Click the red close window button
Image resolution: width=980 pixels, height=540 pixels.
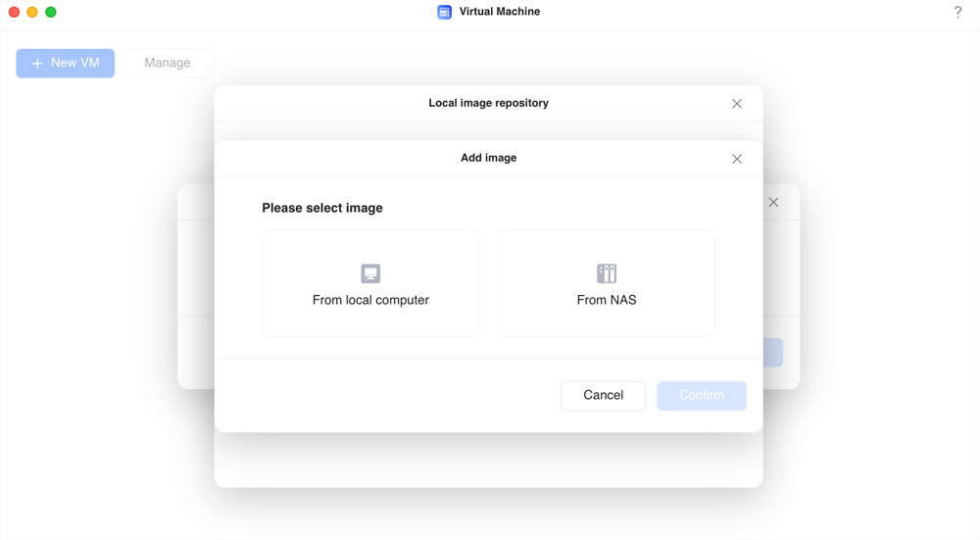[x=14, y=12]
